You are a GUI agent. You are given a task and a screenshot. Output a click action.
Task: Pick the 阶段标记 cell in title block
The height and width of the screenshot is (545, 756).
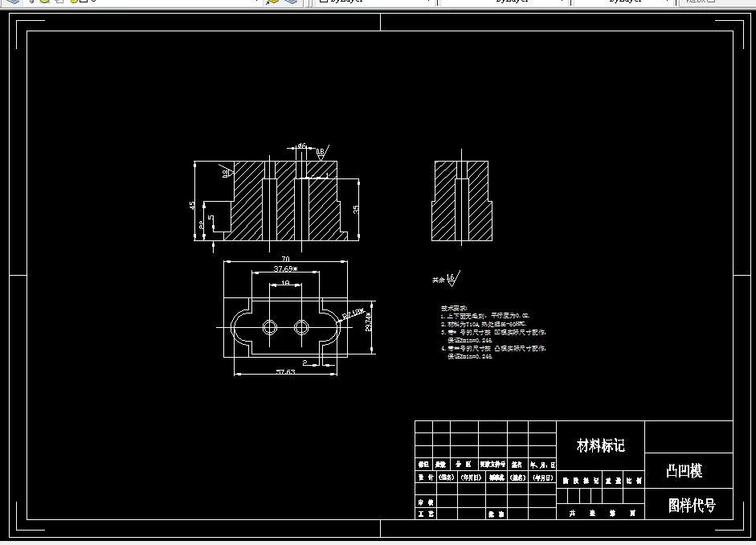(580, 481)
